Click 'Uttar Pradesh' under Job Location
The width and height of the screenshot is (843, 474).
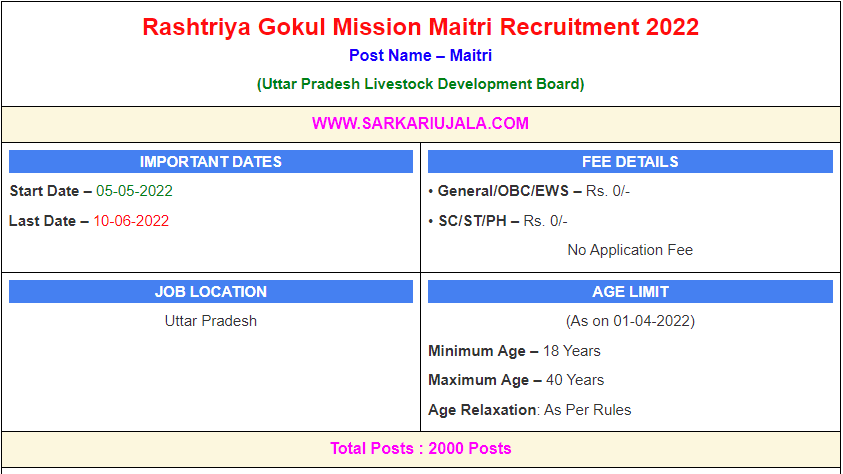(211, 321)
